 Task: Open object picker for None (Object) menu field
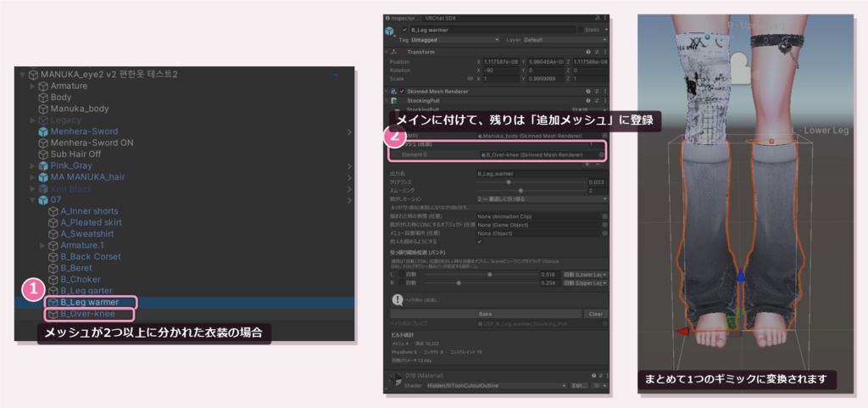[604, 233]
